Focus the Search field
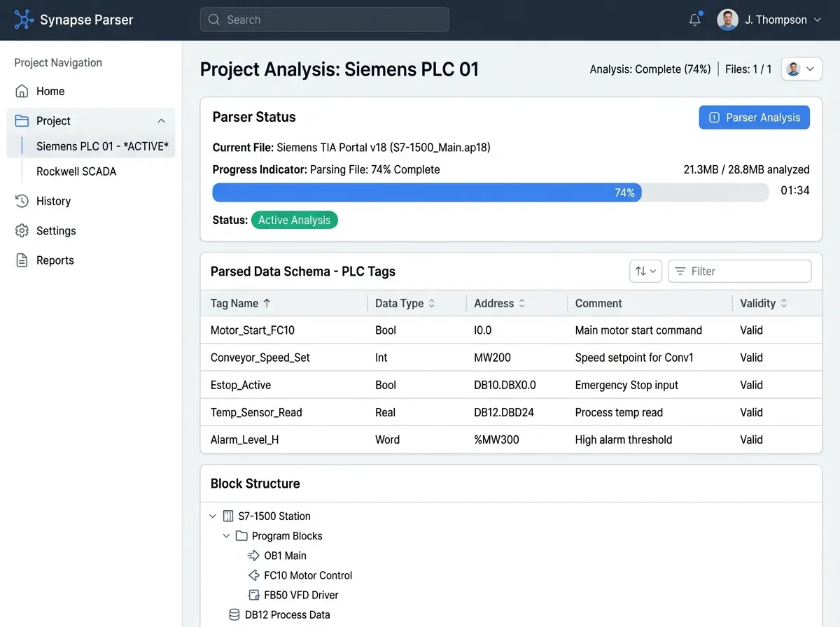Screen dimensions: 840x627 click(x=324, y=20)
